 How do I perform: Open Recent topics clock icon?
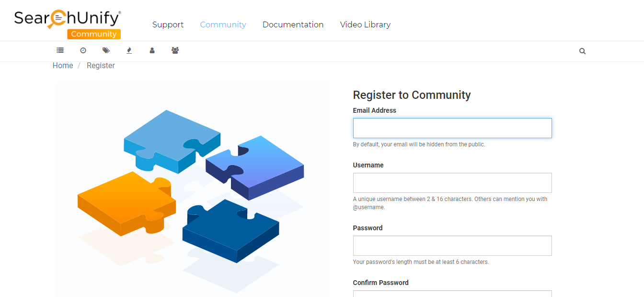coord(83,50)
